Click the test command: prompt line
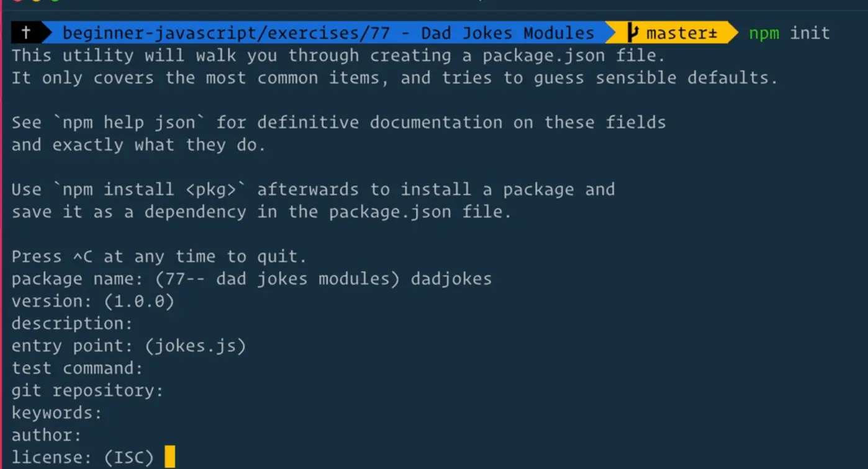 [78, 368]
